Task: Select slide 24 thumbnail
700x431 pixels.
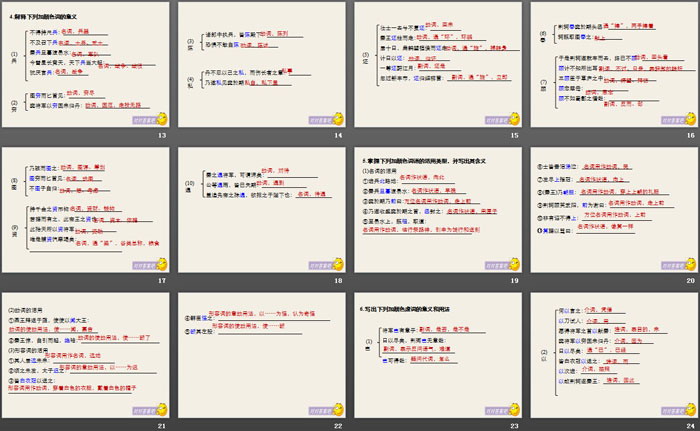Action: coord(614,356)
